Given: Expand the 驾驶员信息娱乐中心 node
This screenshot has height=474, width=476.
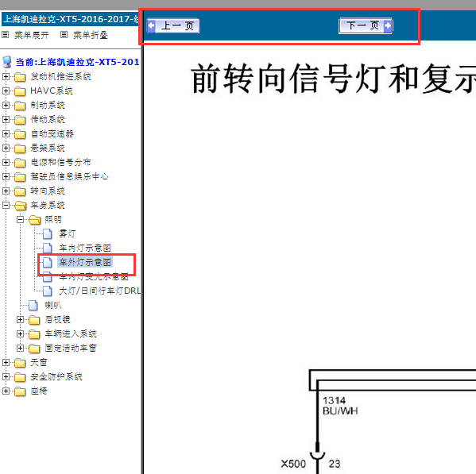Looking at the screenshot, I should 6,176.
